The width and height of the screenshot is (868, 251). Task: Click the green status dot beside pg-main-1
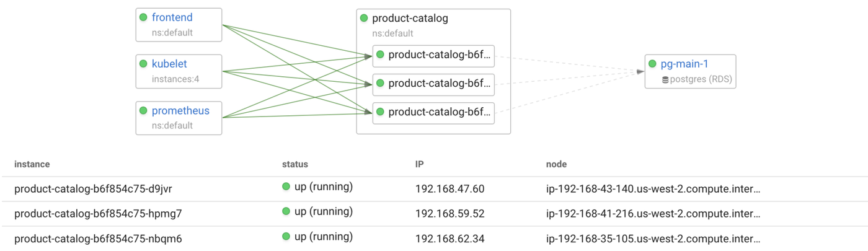[x=652, y=64]
